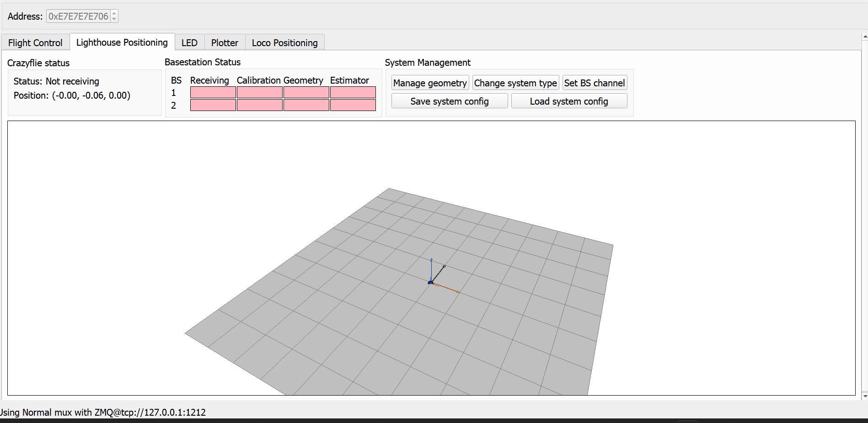
Task: Go to the Loco Positioning tab
Action: pyautogui.click(x=284, y=43)
